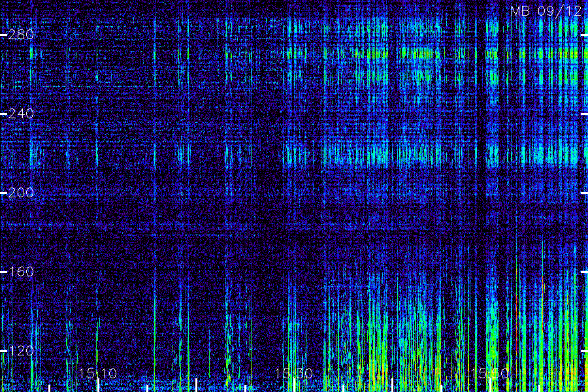Click the MB 09/12 date label
The image size is (588, 392).
(x=546, y=11)
